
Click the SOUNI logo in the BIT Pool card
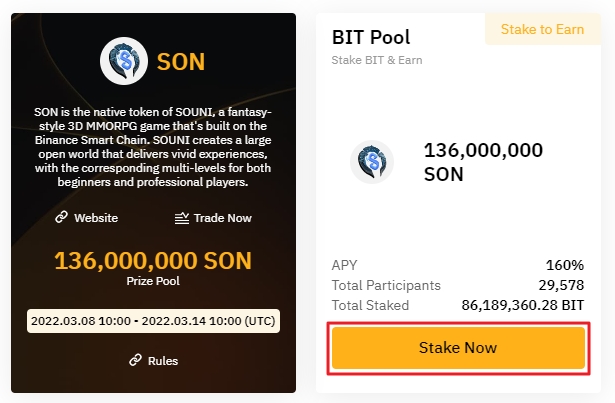370,163
